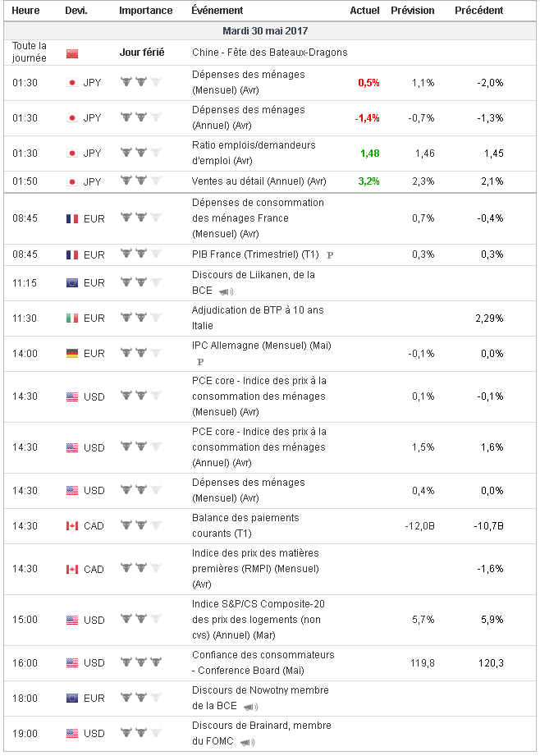
Task: Click the Italy flag in the BTP auction row
Action: pyautogui.click(x=72, y=318)
